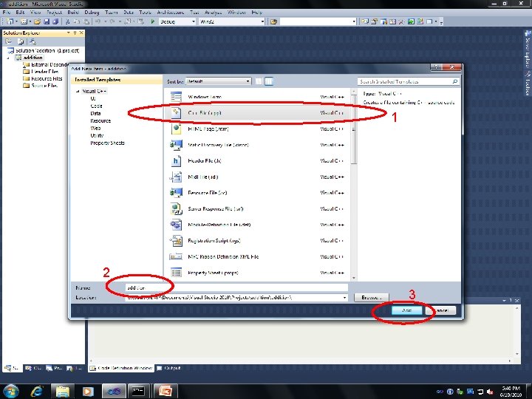Open the Debug configuration dropdown

[x=194, y=21]
